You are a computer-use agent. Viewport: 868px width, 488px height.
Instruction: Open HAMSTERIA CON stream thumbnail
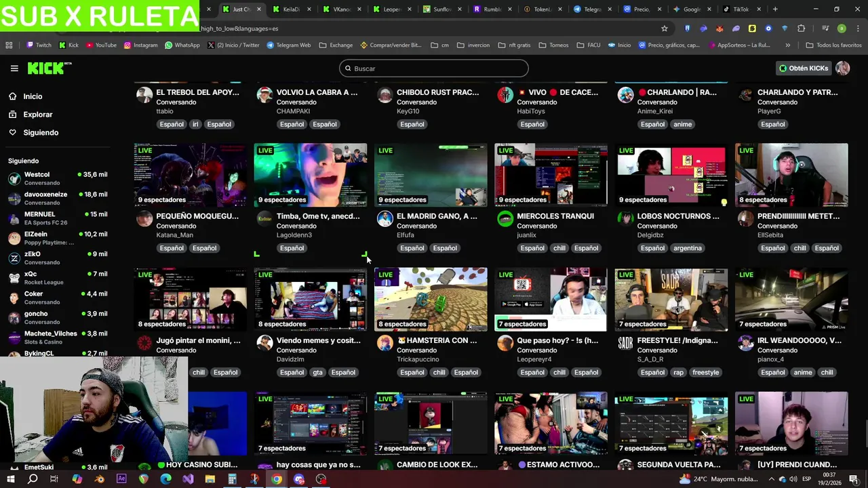point(431,299)
